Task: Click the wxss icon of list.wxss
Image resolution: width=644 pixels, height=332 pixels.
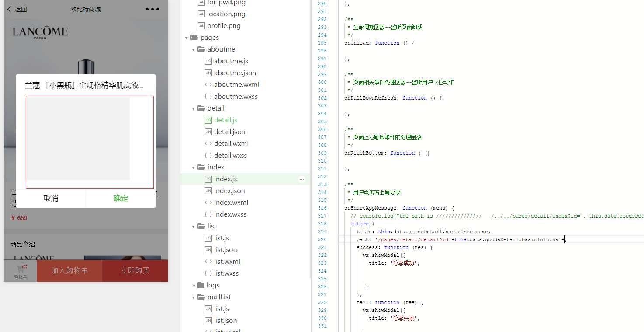Action: coord(208,273)
